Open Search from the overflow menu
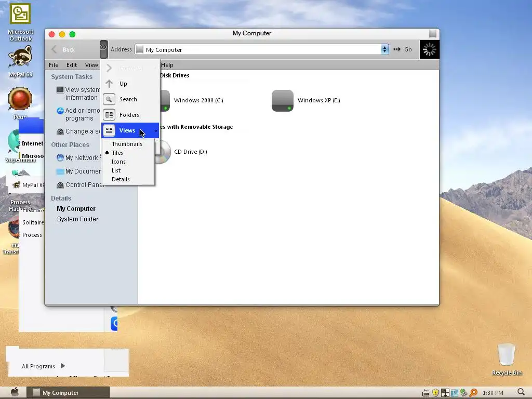Image resolution: width=532 pixels, height=399 pixels. pos(128,99)
